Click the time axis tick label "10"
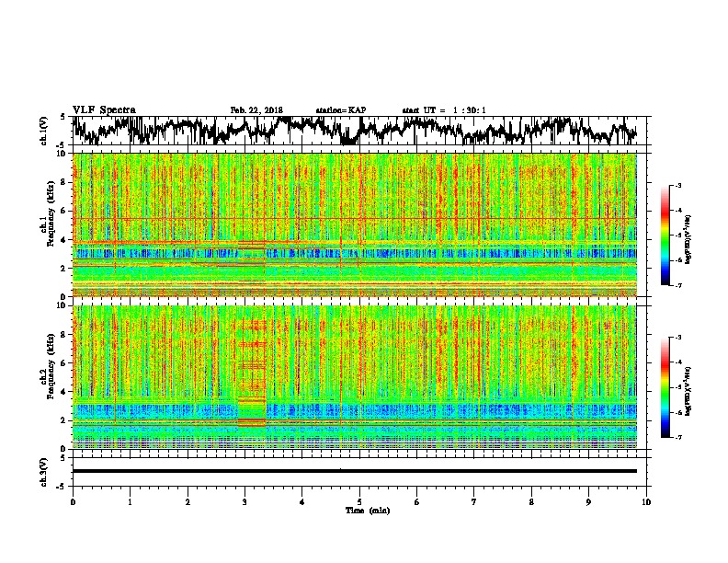This screenshot has height=563, width=728. (646, 502)
